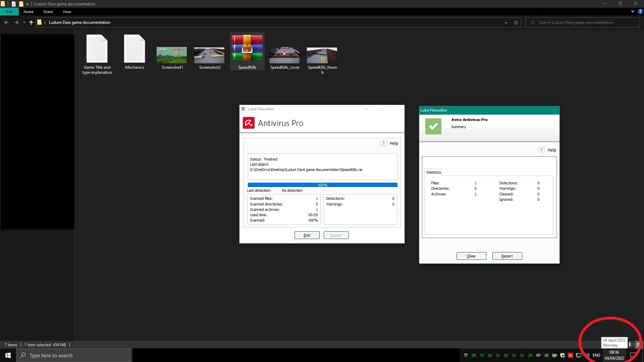Select the SpeedKills RAR archive icon

click(x=247, y=49)
